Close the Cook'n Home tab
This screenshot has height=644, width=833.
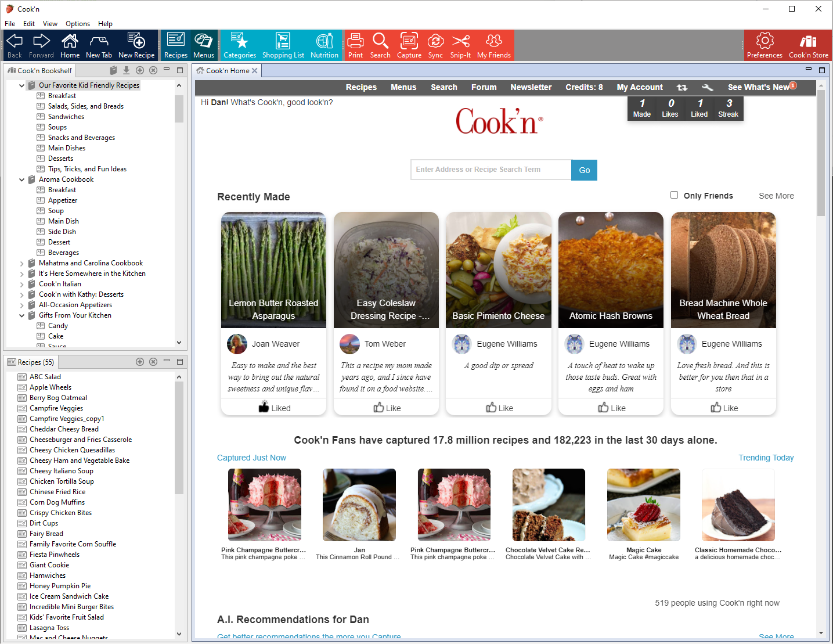254,71
